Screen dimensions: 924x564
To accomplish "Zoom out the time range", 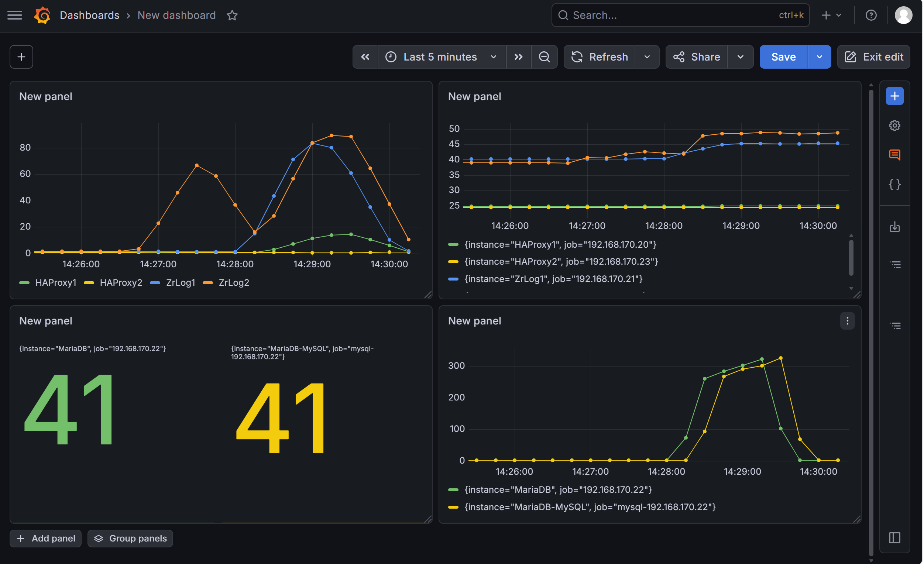I will click(x=544, y=57).
